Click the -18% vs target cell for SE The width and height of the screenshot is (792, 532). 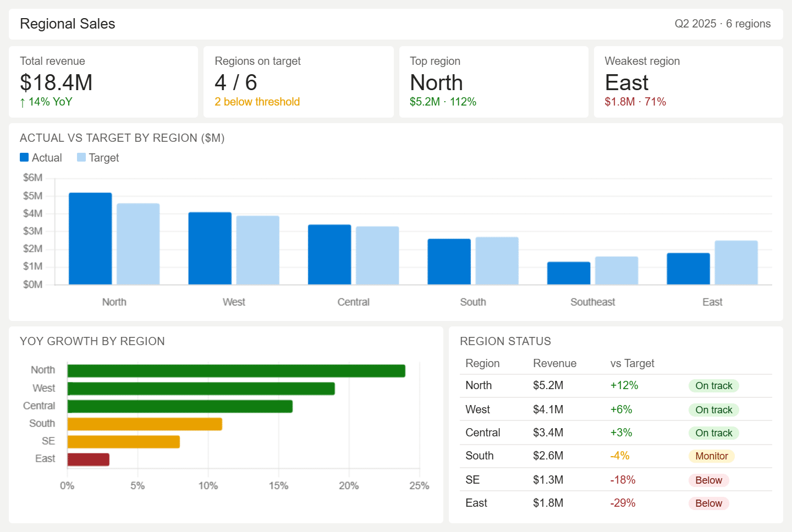pyautogui.click(x=623, y=480)
